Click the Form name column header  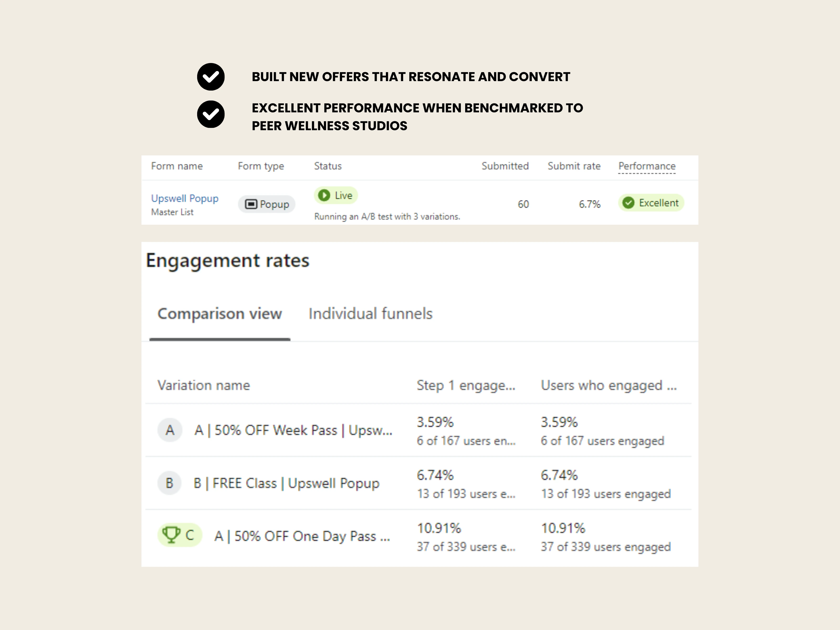pos(177,166)
